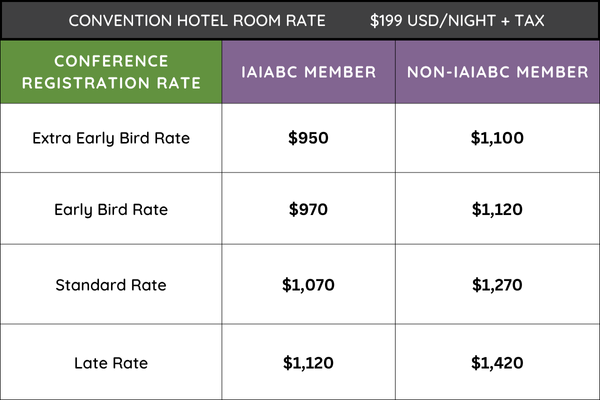Select the $1,100 non-member price
Image resolution: width=600 pixels, height=400 pixels.
click(497, 137)
